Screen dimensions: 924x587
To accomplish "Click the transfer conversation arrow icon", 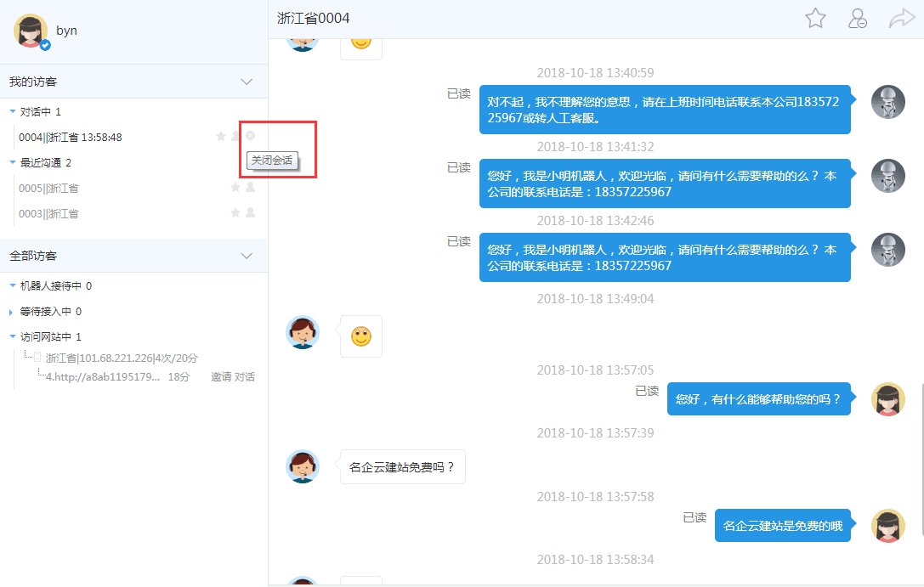I will (x=900, y=19).
